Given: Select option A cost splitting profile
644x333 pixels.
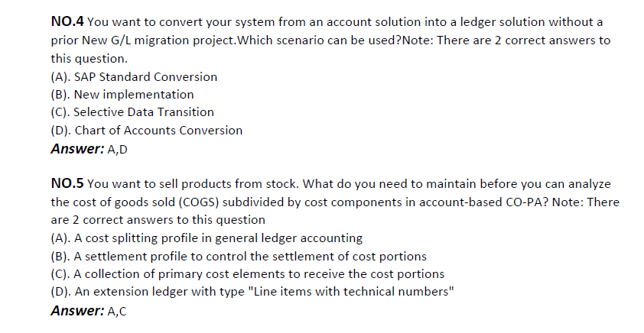Looking at the screenshot, I should click(207, 238).
